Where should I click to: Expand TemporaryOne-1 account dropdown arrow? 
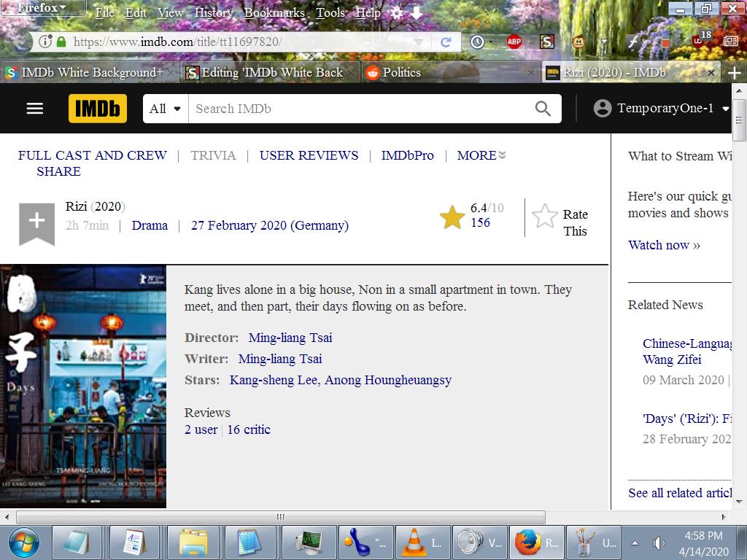725,109
